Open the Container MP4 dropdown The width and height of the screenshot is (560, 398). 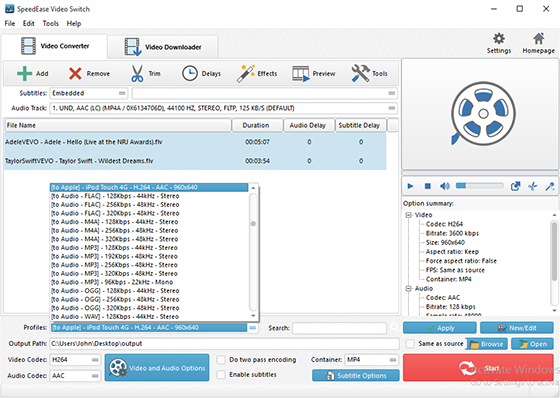click(371, 360)
